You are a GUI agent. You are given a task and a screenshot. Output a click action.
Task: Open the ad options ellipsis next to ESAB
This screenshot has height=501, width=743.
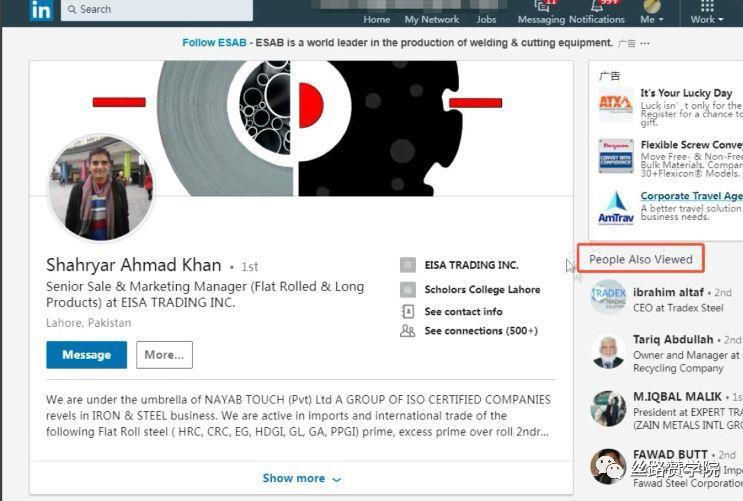(645, 43)
